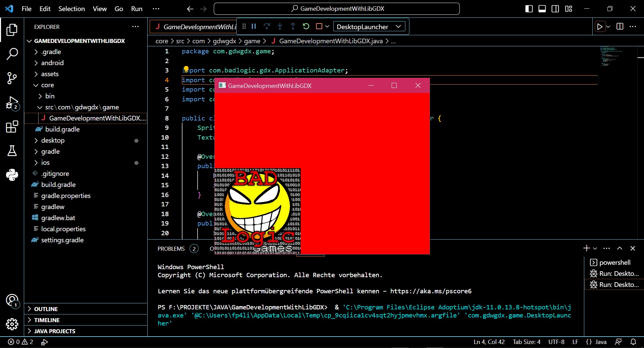Open the Extensions view
644x348 pixels.
pos(12,127)
